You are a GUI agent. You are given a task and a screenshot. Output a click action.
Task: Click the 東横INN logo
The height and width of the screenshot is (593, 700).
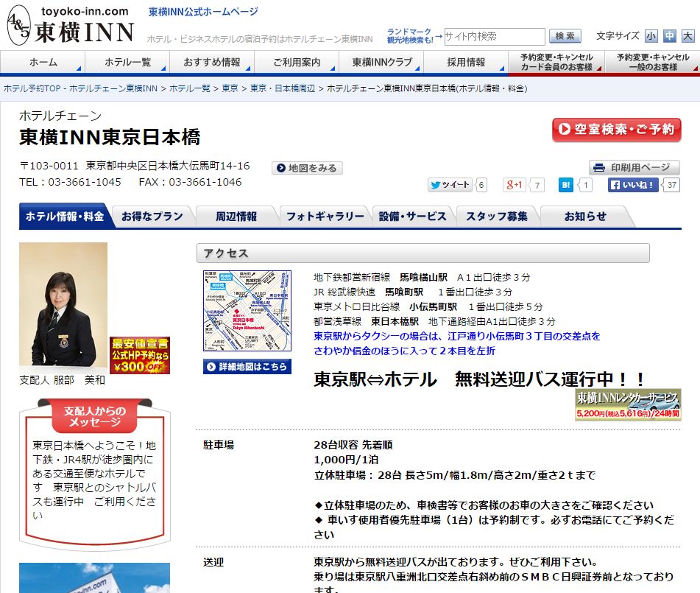[71, 26]
